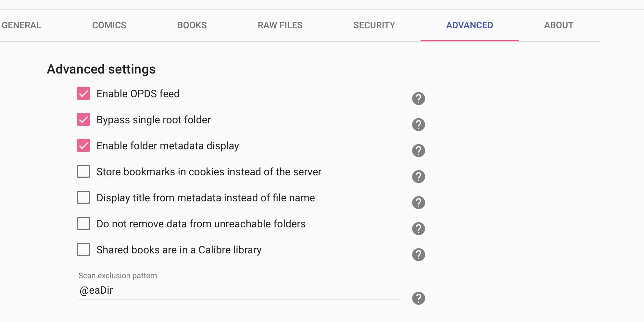The width and height of the screenshot is (644, 322).
Task: Uncheck Bypass single root folder
Action: (83, 120)
